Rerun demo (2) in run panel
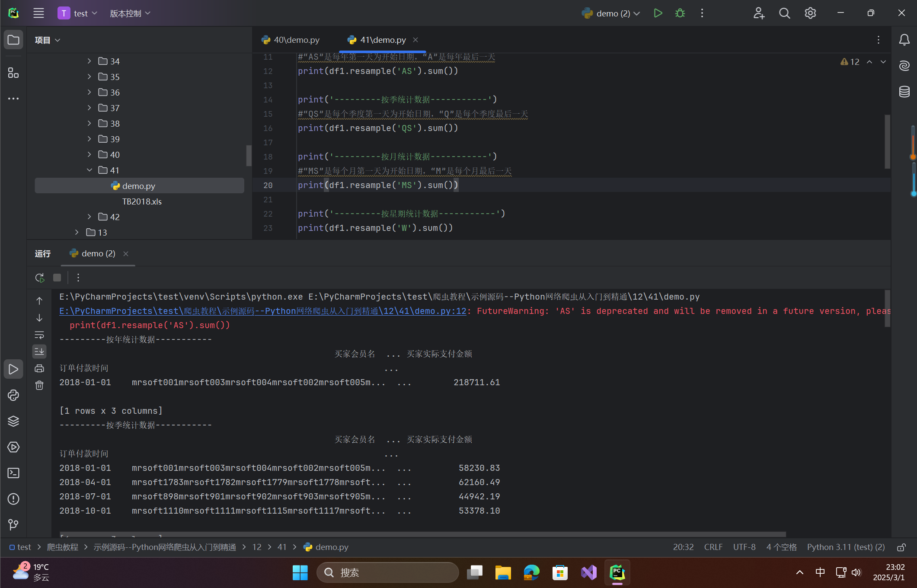The height and width of the screenshot is (588, 917). pos(40,278)
